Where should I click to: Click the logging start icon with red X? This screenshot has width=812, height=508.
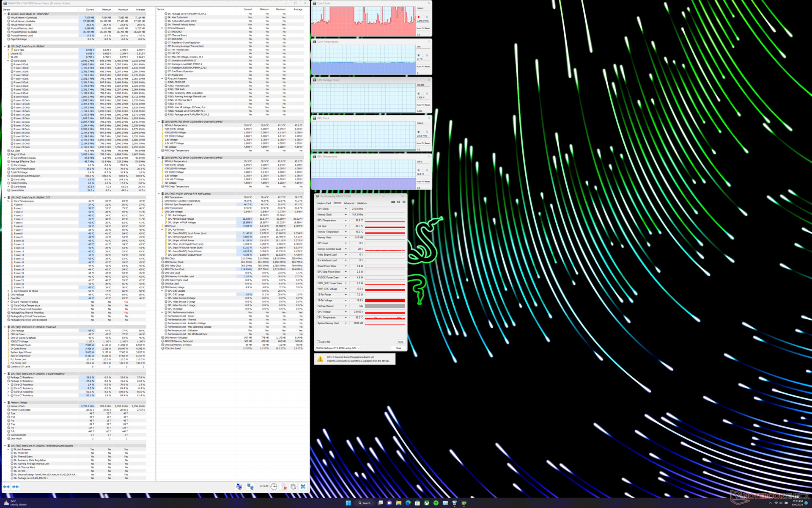[284, 486]
